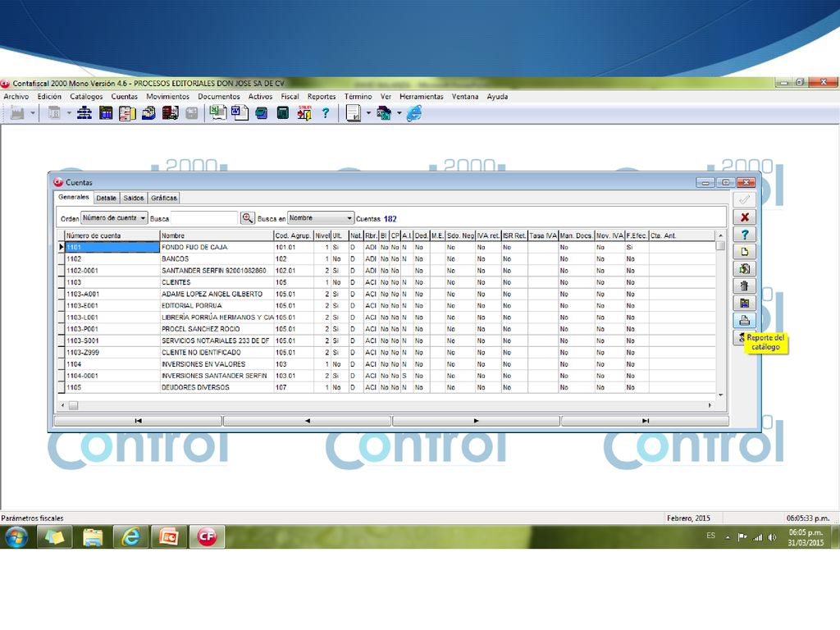Delete the account using the trash can button
Viewport: 840px width, 630px height.
(745, 285)
